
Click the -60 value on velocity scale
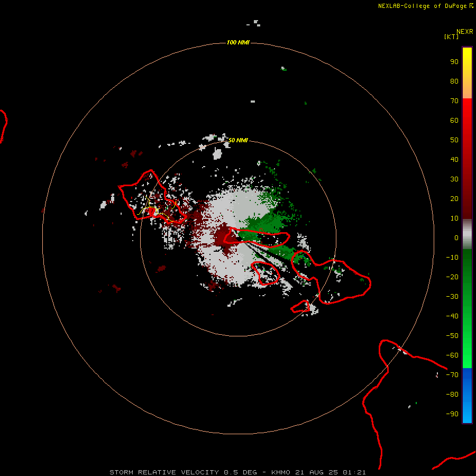452,355
